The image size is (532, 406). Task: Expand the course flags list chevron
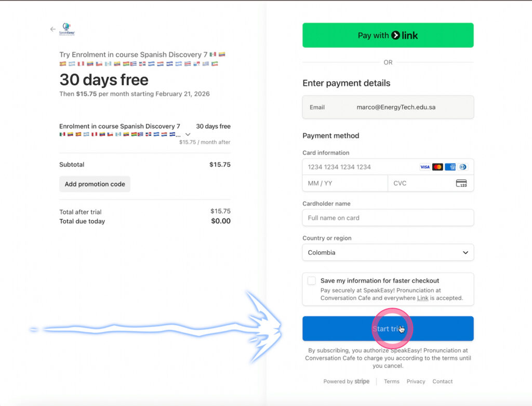point(188,134)
